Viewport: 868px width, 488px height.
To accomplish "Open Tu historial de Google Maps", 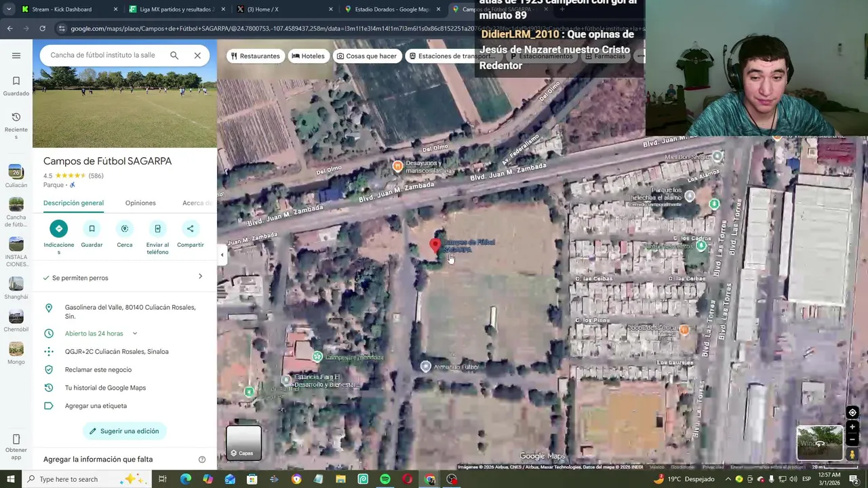I will coord(125,388).
